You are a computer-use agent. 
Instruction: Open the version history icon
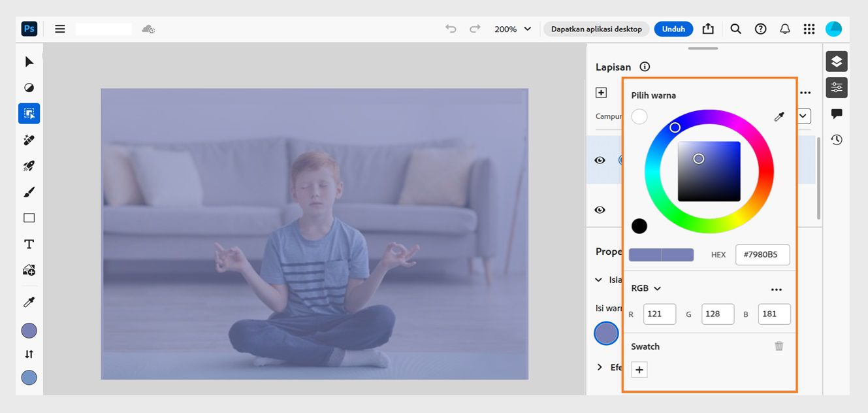coord(837,140)
